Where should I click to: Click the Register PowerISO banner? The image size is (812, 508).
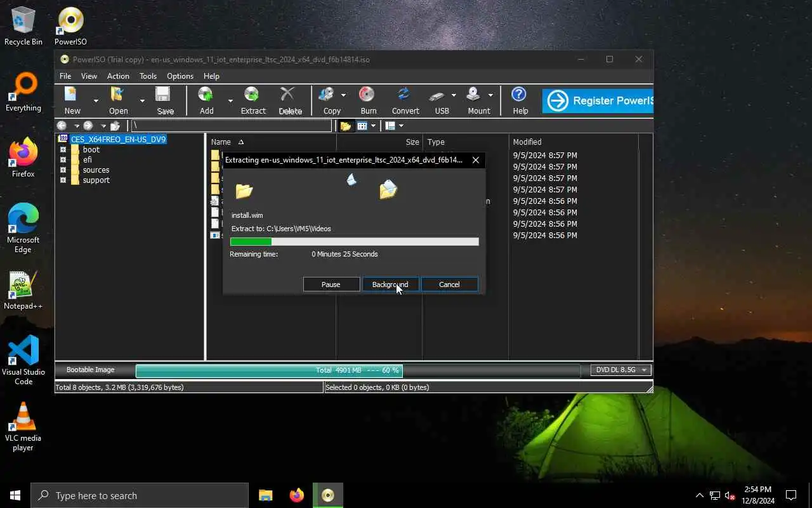(598, 100)
